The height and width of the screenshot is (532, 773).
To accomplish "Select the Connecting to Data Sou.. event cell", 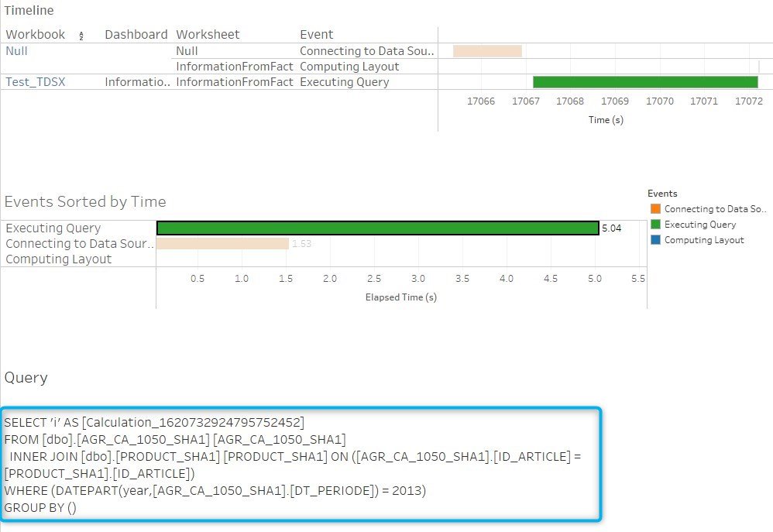I will pos(367,51).
